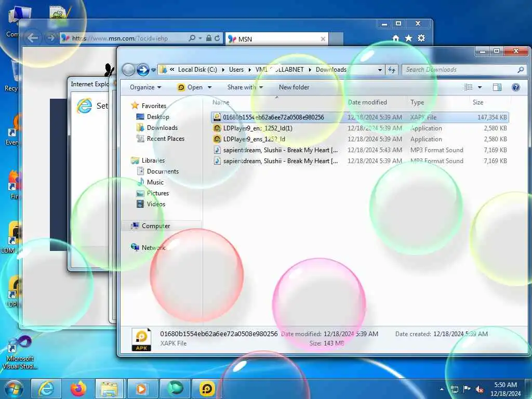Show hidden system tray icons
This screenshot has height=399, width=532.
coord(442,389)
